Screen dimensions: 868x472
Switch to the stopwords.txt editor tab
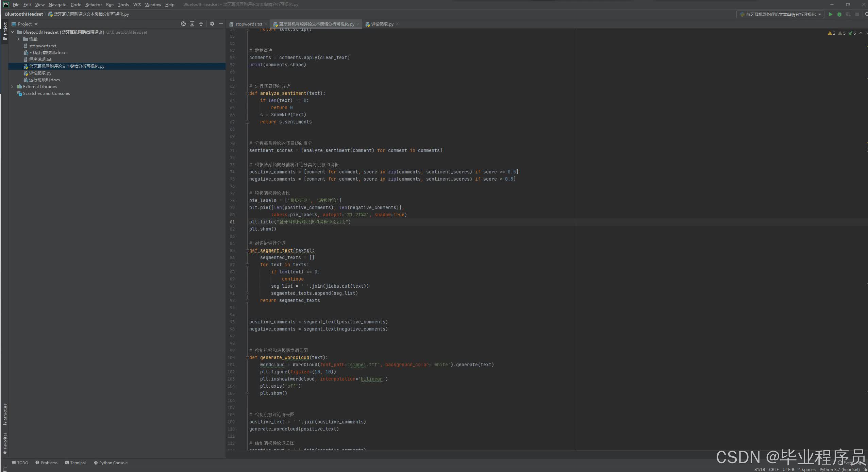(x=248, y=24)
